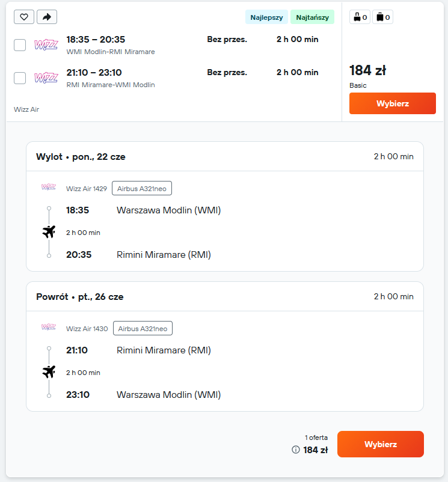Tick checkbox for 21:10 – 23:10 flight
The image size is (448, 482).
[x=20, y=78]
